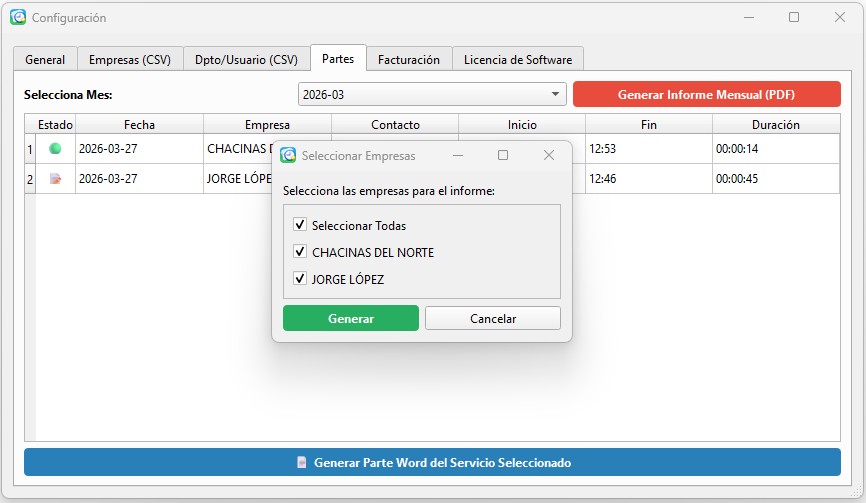Minimize the Seleccionar Empresas dialog
Image resolution: width=866 pixels, height=503 pixels.
point(458,156)
